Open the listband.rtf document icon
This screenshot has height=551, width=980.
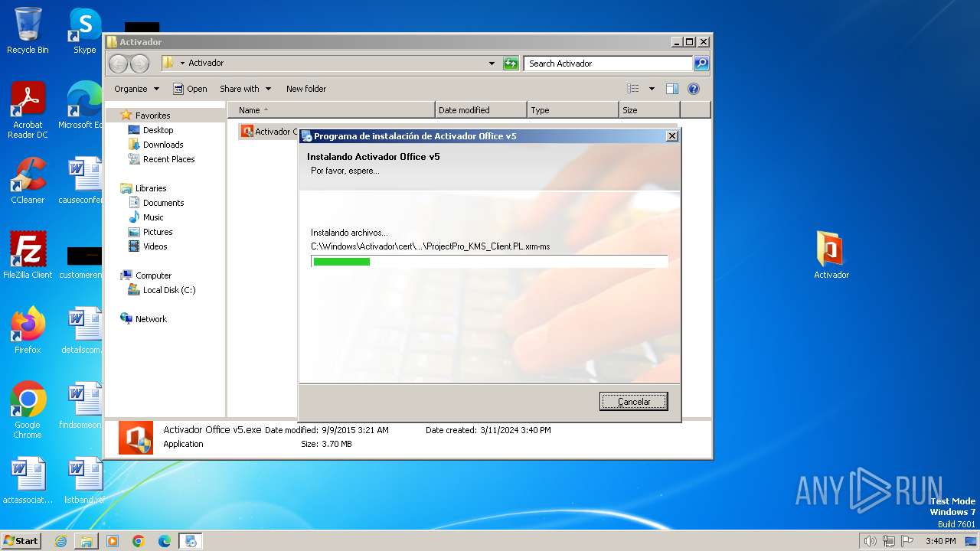pos(83,481)
